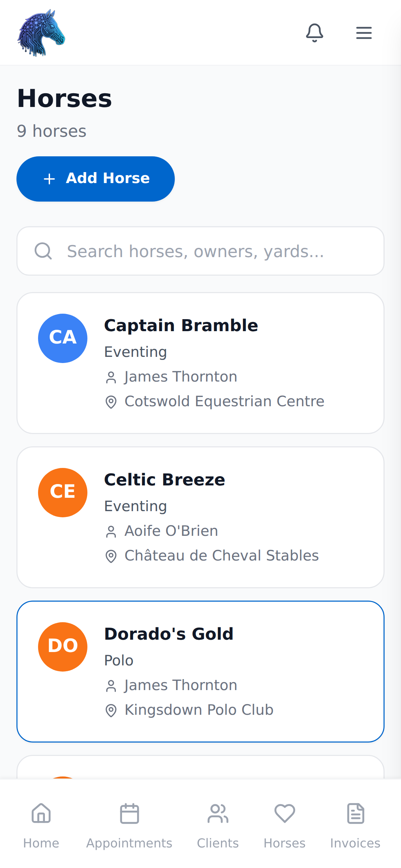Click the CA avatar for Captain Bramble
This screenshot has width=401, height=868.
point(63,338)
